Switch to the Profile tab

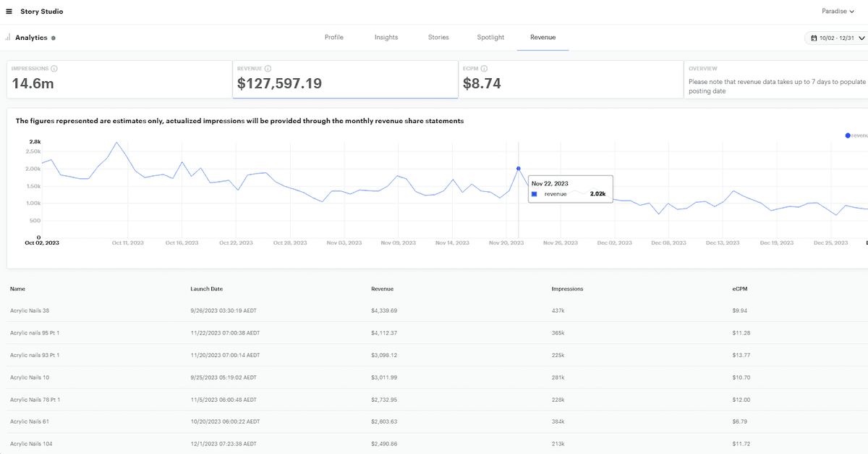tap(333, 37)
